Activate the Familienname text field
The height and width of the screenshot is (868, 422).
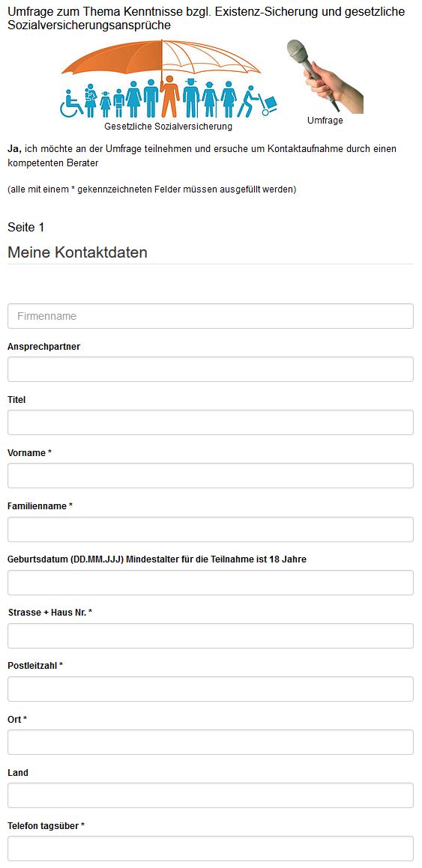(211, 529)
